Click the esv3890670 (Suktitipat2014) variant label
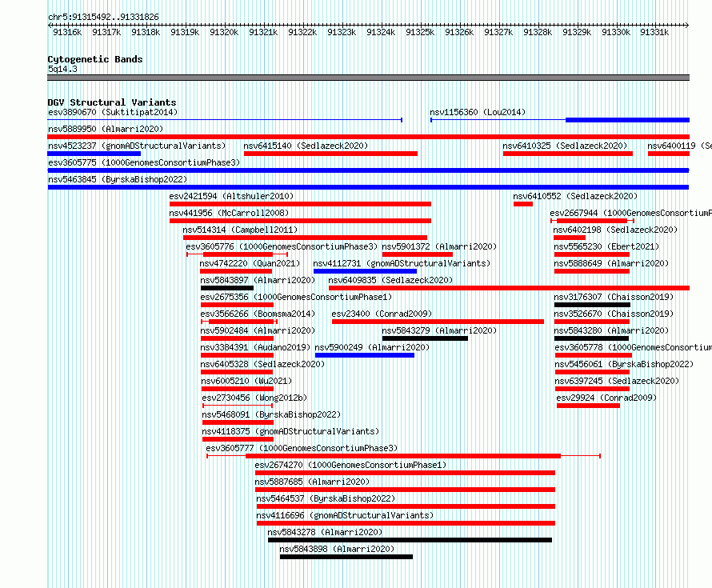The width and height of the screenshot is (712, 588). 113,112
